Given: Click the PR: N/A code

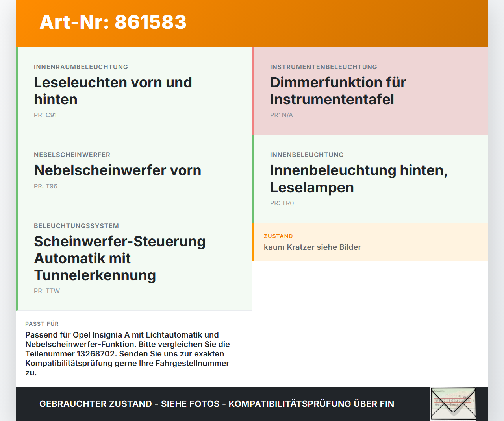Looking at the screenshot, I should (x=282, y=115).
